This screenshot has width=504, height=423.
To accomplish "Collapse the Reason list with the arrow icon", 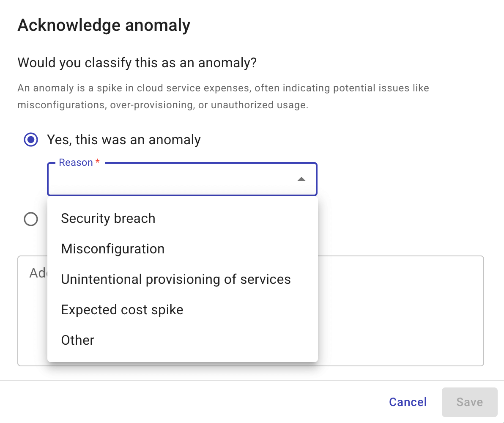I will (301, 179).
